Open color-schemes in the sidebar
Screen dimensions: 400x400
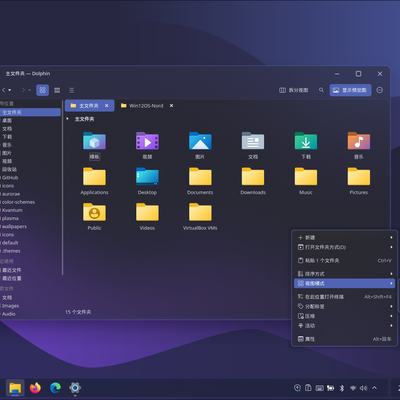pyautogui.click(x=30, y=202)
